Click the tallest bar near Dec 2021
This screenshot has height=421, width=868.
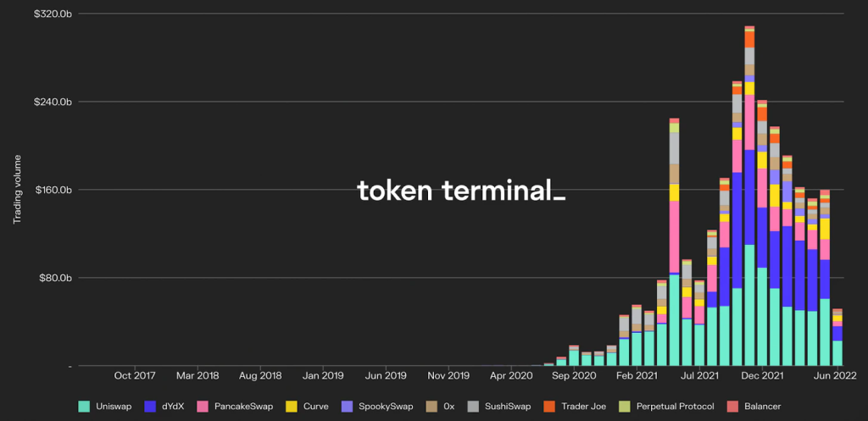(749, 196)
